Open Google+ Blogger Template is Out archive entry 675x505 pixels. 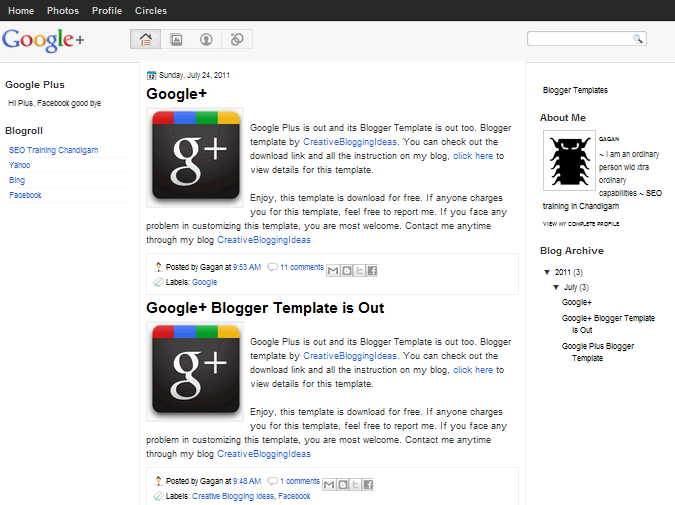(608, 324)
